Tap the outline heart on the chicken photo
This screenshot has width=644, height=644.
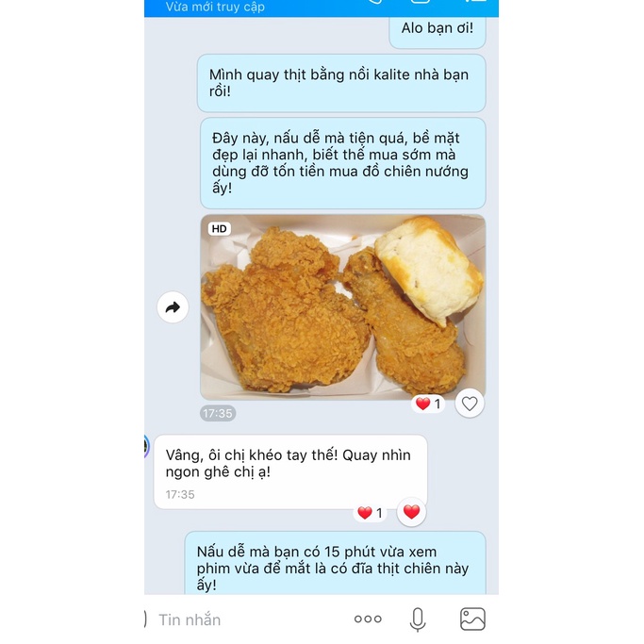click(470, 404)
